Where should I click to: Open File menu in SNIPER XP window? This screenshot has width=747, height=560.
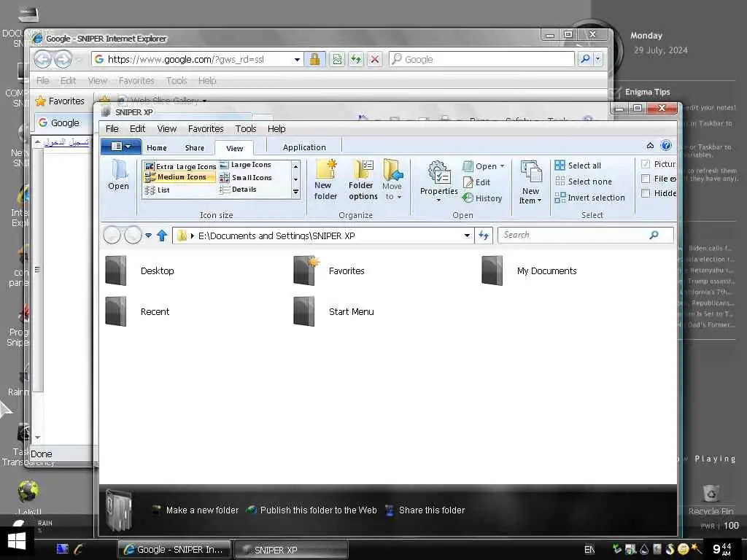click(112, 128)
